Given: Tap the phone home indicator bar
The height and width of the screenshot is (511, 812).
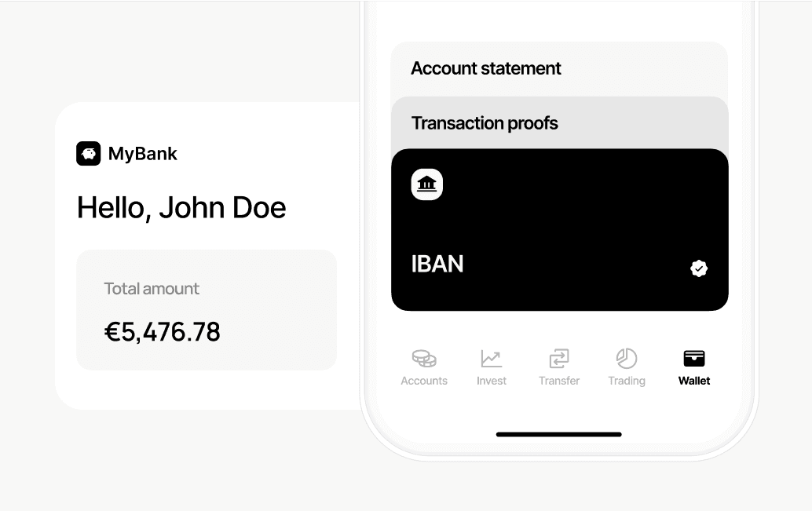Looking at the screenshot, I should click(x=559, y=434).
